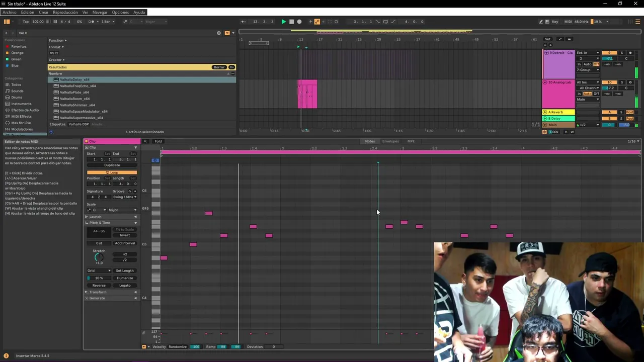Click the piano roll search magnifier icon
Viewport: 644px width, 362px height.
[145, 141]
